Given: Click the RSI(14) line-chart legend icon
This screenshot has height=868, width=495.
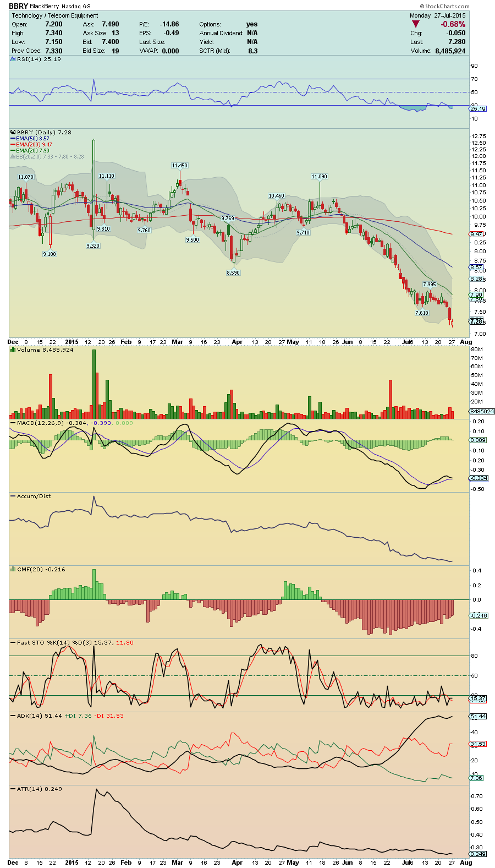Looking at the screenshot, I should tap(13, 59).
